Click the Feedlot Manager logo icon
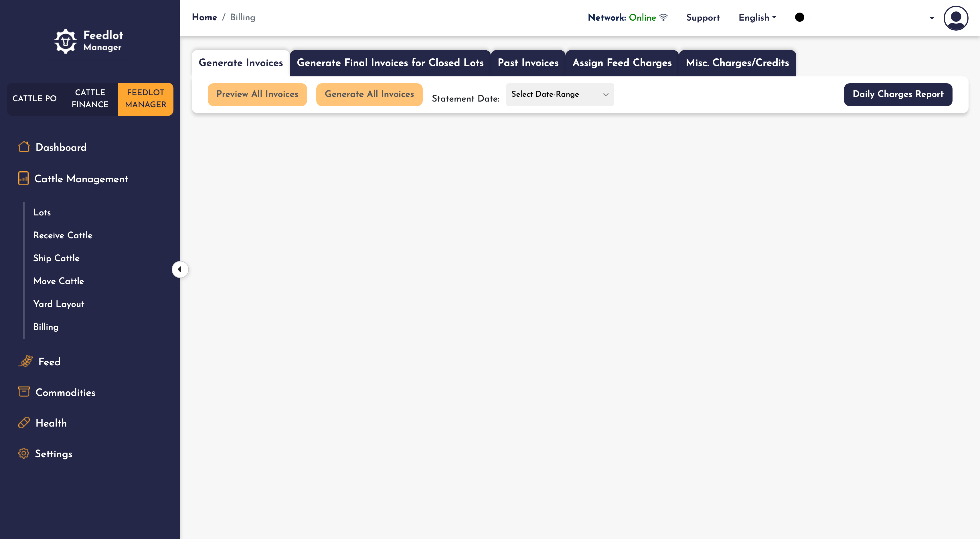Image resolution: width=980 pixels, height=539 pixels. [66, 41]
